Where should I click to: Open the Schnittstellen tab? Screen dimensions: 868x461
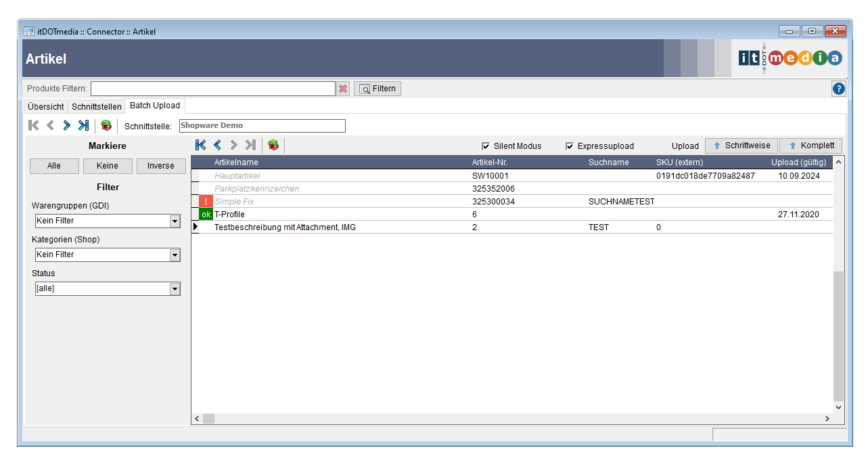(x=97, y=107)
